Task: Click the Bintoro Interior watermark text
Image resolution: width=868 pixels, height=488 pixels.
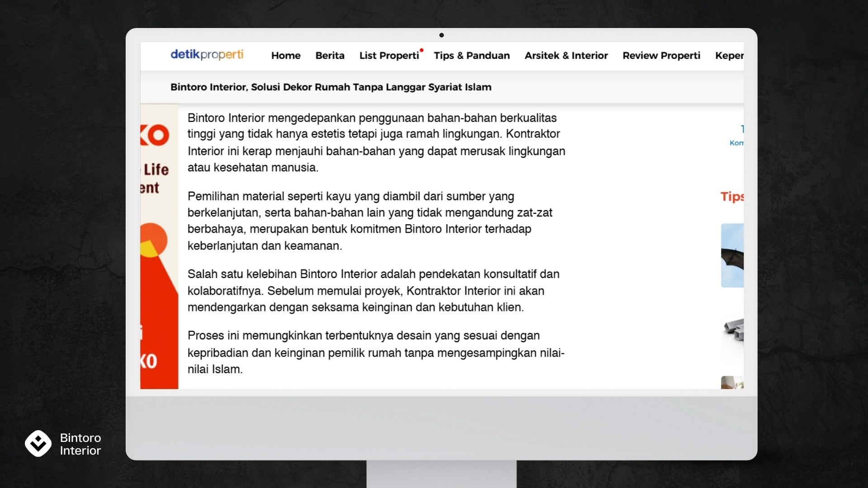Action: point(80,444)
